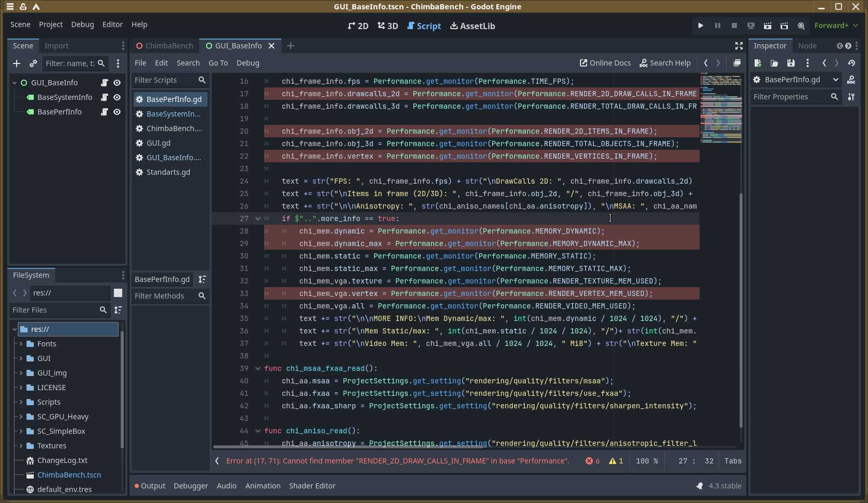Viewport: 868px width, 503px height.
Task: Click the error count indicator in status bar
Action: coord(592,461)
